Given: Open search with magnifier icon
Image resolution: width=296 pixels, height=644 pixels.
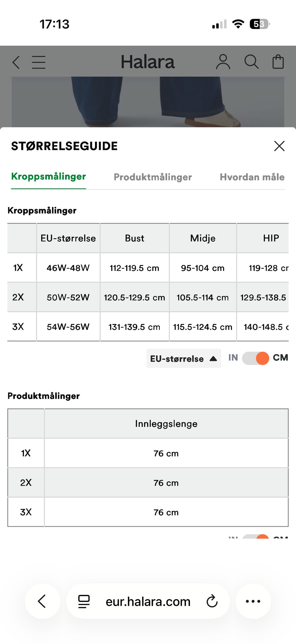Looking at the screenshot, I should (251, 62).
